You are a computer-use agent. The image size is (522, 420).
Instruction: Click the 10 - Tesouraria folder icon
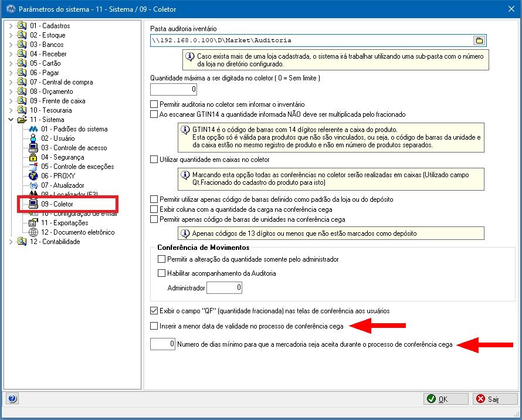point(22,110)
